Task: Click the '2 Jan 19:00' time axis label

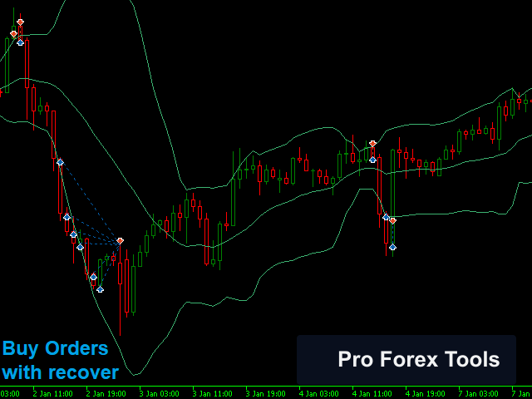Action: 106,394
